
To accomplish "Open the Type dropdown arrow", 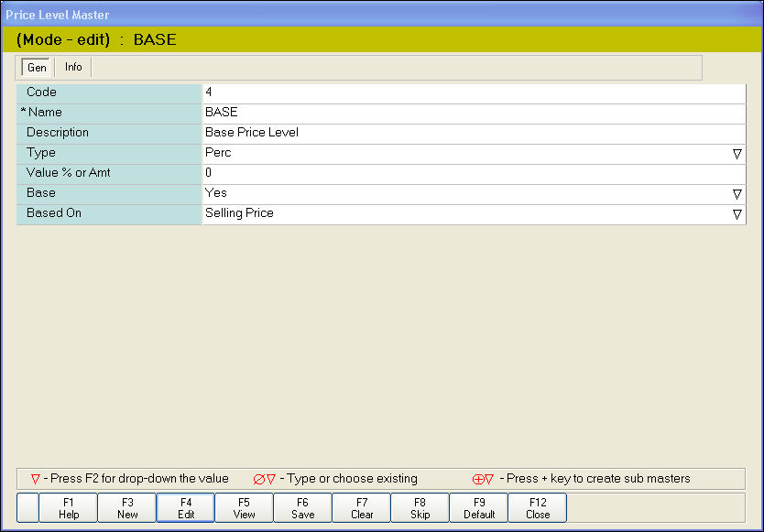I will click(x=737, y=155).
